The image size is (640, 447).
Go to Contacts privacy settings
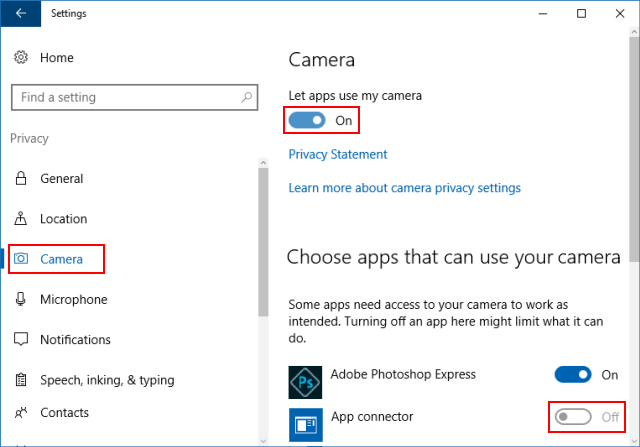click(64, 412)
